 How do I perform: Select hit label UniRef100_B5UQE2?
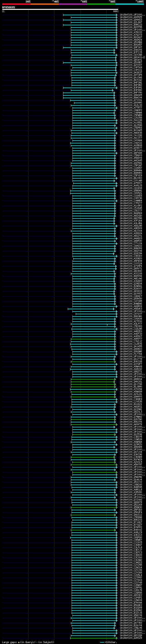coord(131,605)
